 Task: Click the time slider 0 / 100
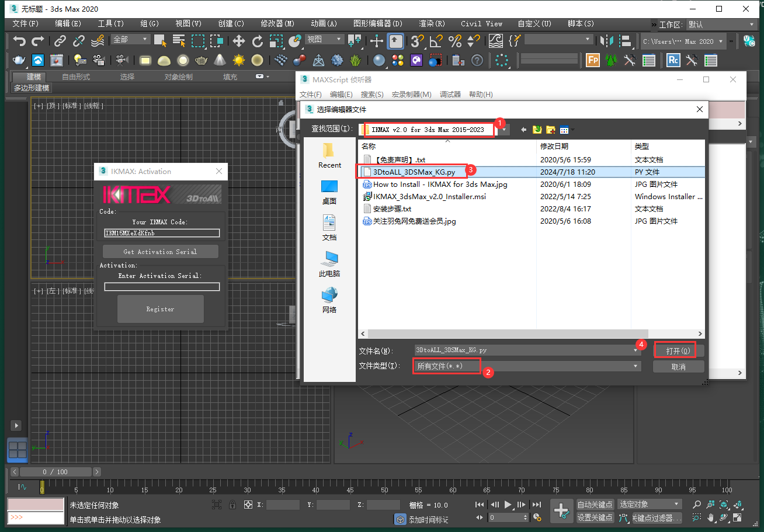[55, 472]
